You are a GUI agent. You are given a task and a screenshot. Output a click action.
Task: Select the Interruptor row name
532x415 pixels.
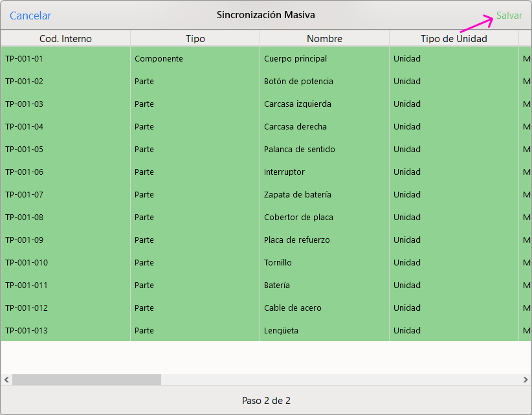pos(284,172)
